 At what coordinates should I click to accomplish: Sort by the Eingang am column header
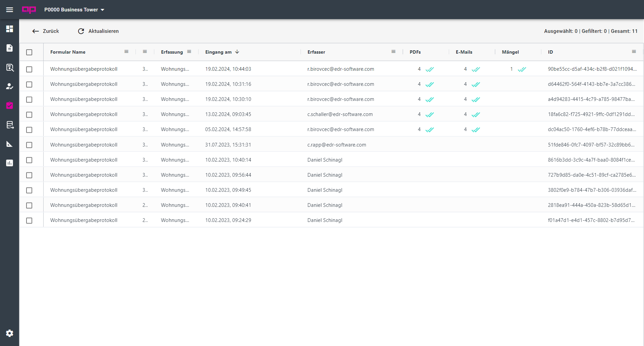218,52
